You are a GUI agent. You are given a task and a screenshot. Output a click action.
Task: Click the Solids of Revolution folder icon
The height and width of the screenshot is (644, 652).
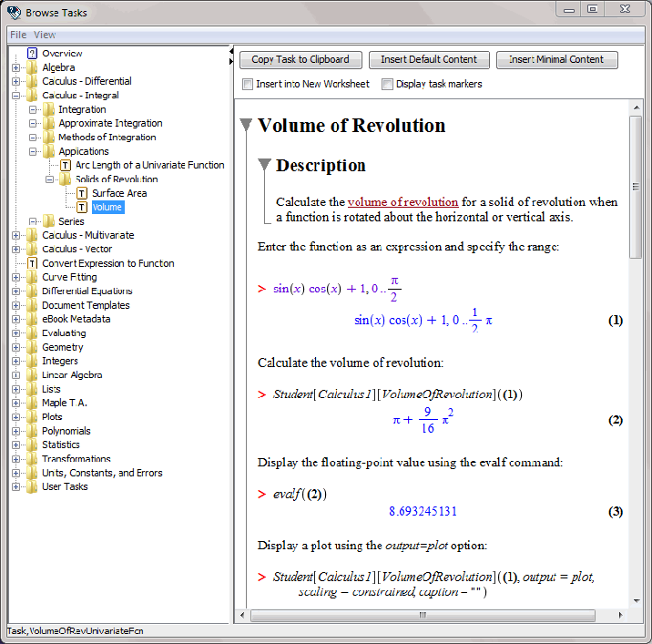66,179
